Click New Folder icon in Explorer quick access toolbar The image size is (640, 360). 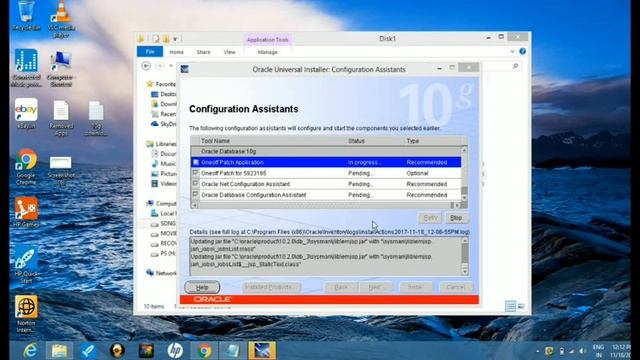166,39
